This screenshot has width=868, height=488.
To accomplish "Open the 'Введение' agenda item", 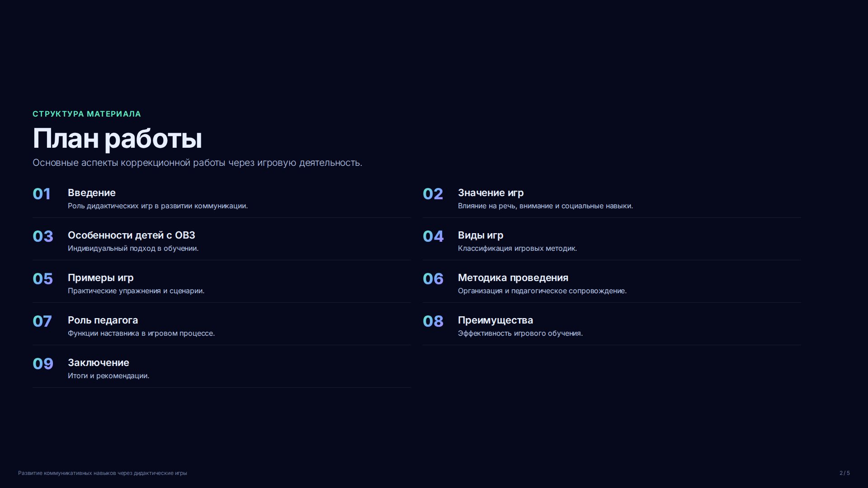I will pyautogui.click(x=92, y=193).
